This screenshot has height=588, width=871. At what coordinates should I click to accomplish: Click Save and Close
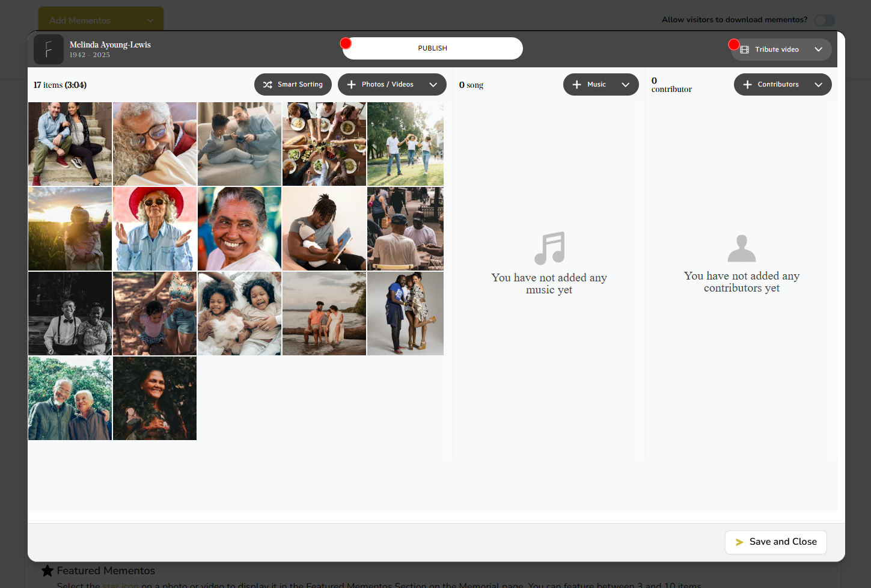775,542
